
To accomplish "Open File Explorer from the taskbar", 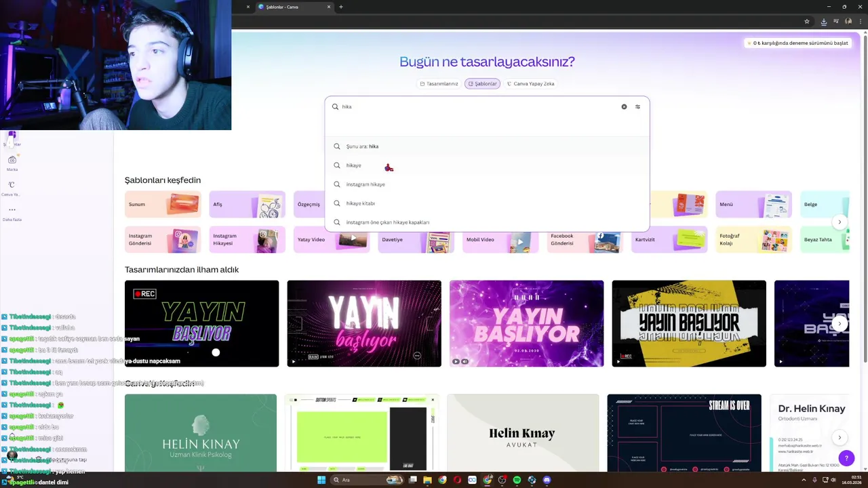I will 427,480.
